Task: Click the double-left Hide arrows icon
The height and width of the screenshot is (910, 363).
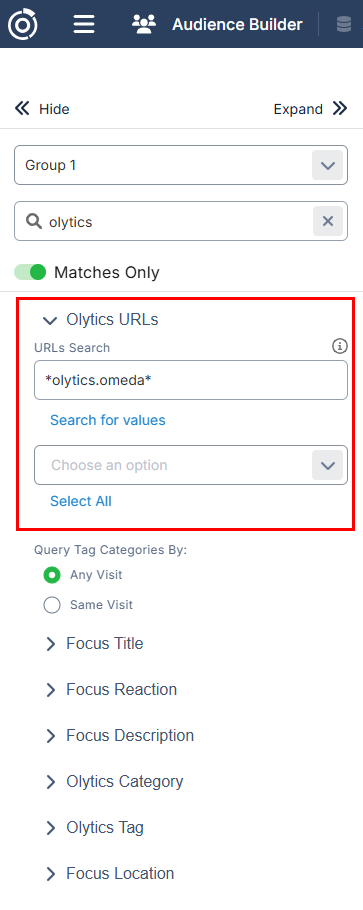Action: coord(22,108)
